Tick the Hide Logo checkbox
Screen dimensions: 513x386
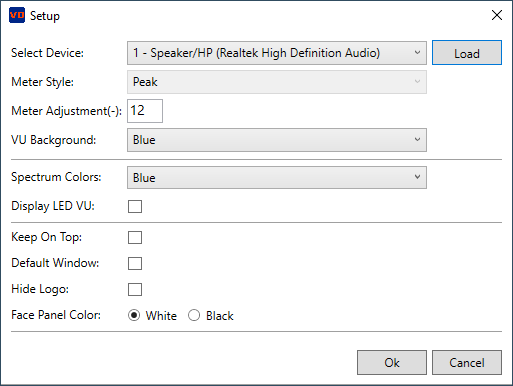[135, 289]
